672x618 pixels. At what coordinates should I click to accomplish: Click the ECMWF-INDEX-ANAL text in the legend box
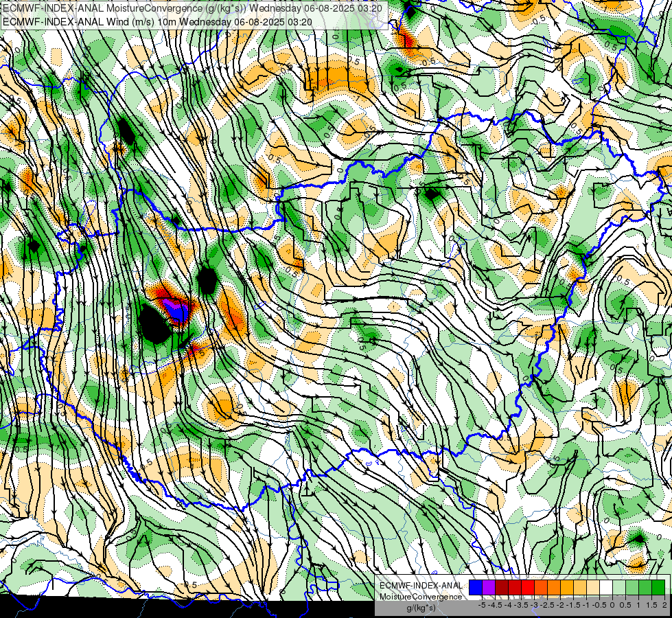(421, 586)
